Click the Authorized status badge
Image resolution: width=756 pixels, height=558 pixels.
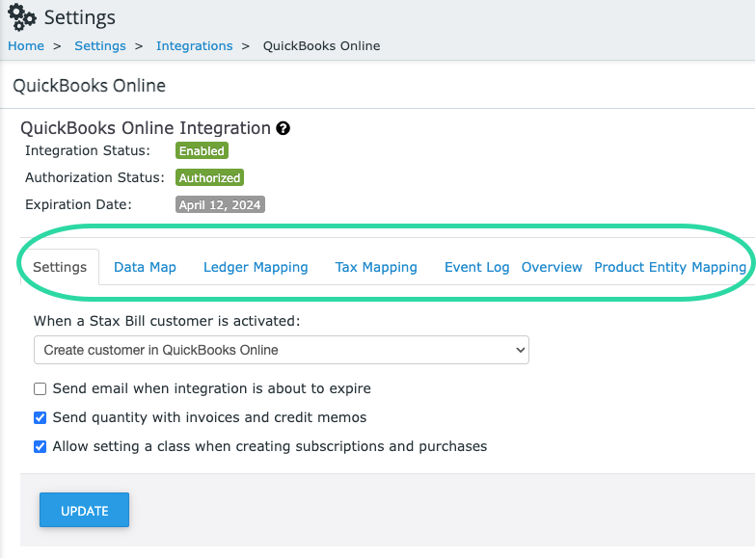pyautogui.click(x=209, y=177)
